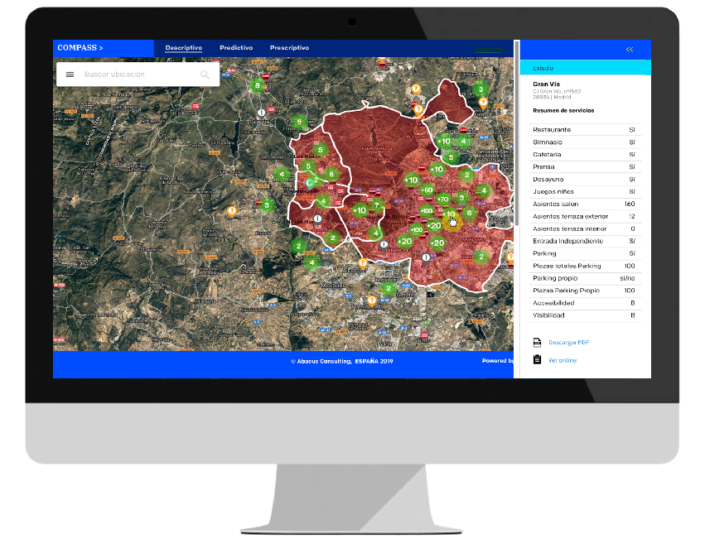Select the green cluster marker numbered 6
Screen dimensions: 705x558
tap(331, 174)
